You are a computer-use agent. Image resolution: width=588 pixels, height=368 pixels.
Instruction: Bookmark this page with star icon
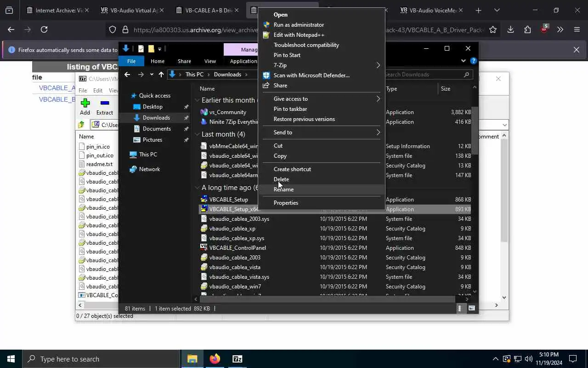(493, 29)
